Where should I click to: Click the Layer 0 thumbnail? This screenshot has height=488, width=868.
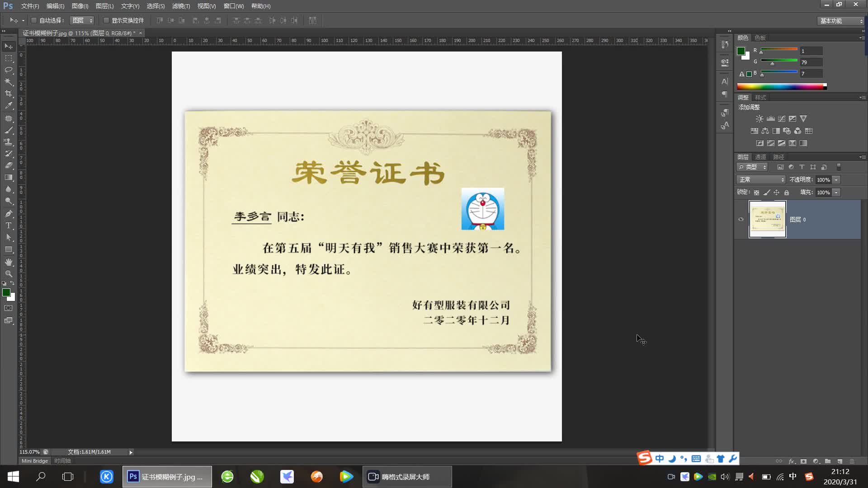click(x=767, y=220)
